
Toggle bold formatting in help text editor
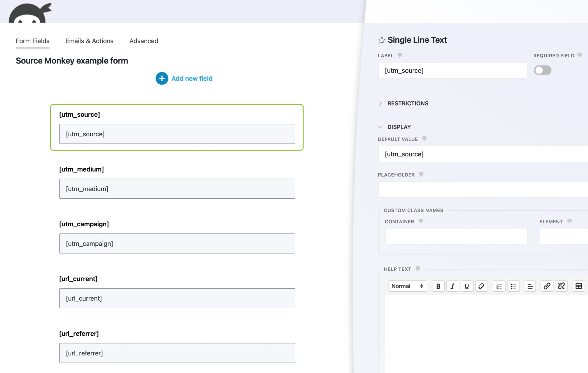pos(438,286)
